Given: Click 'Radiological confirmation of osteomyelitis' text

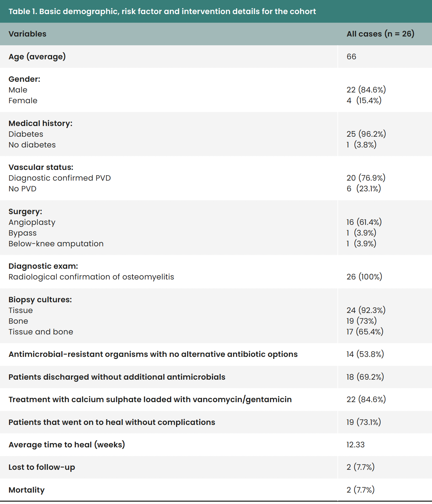Looking at the screenshot, I should tap(91, 277).
